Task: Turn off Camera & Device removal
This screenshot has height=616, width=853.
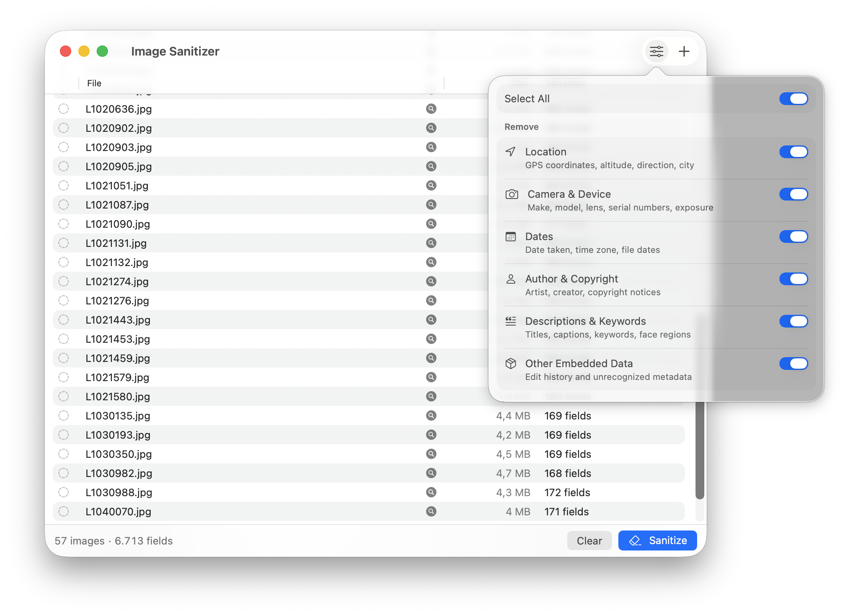Action: 793,194
